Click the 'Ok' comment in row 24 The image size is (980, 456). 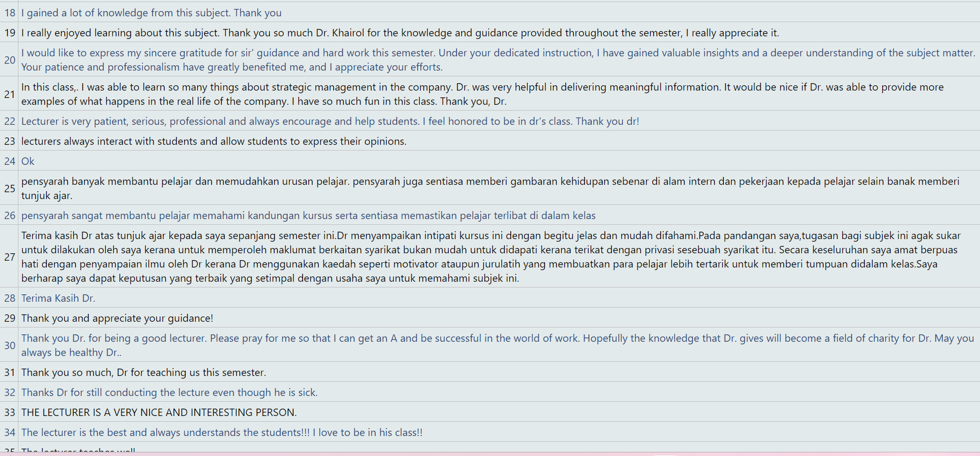click(28, 161)
